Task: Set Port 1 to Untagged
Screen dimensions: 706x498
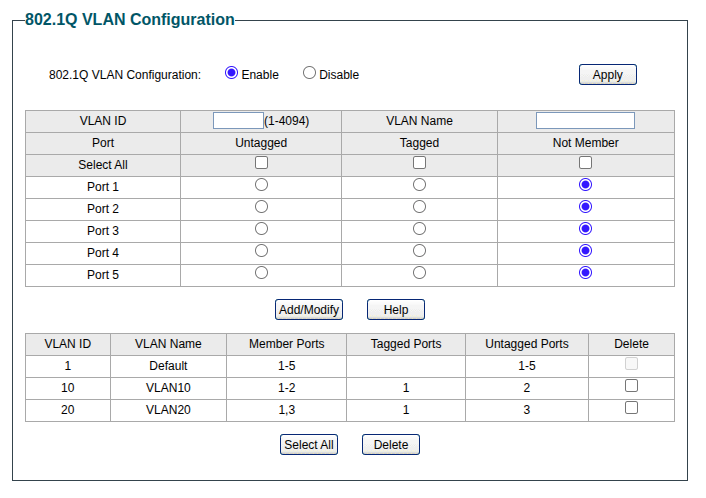Action: [x=261, y=185]
